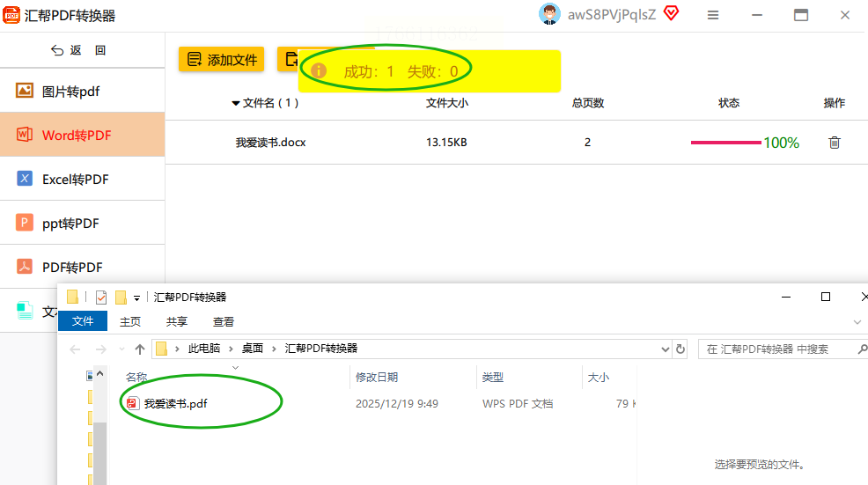This screenshot has width=868, height=485.
Task: Open the Explorer quick access toolbar dropdown
Action: 136,298
